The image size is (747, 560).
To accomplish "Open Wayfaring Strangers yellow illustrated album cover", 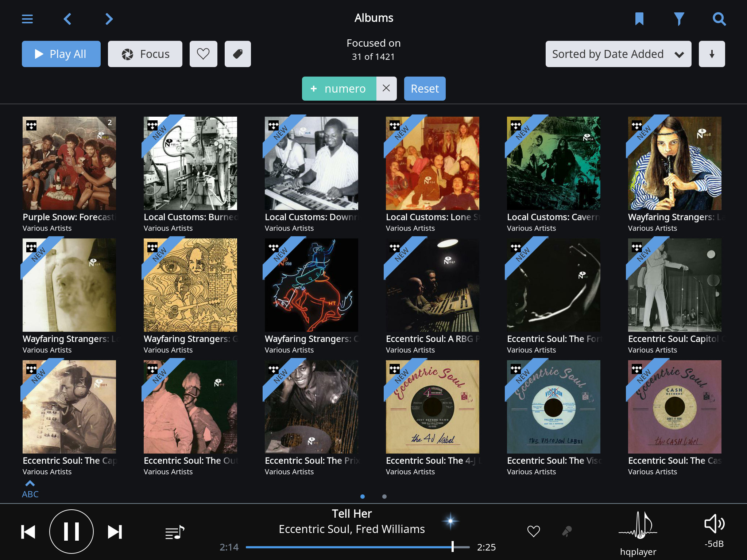I will (x=190, y=285).
